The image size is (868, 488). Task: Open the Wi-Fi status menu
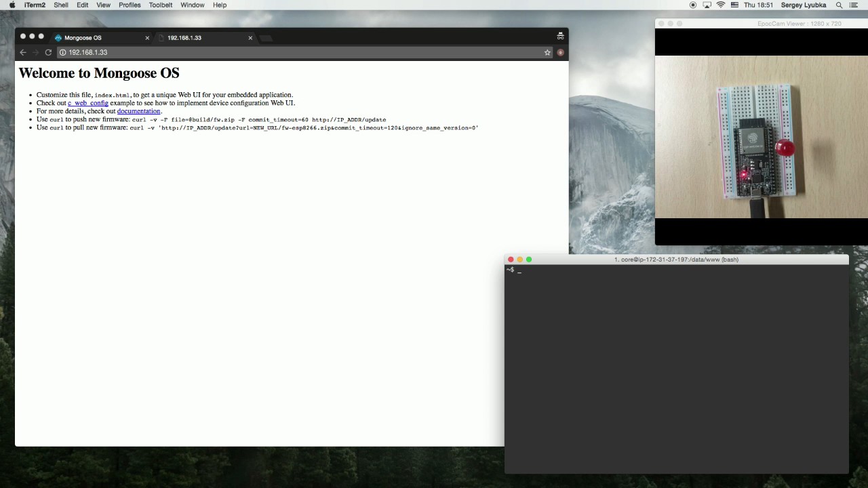721,5
